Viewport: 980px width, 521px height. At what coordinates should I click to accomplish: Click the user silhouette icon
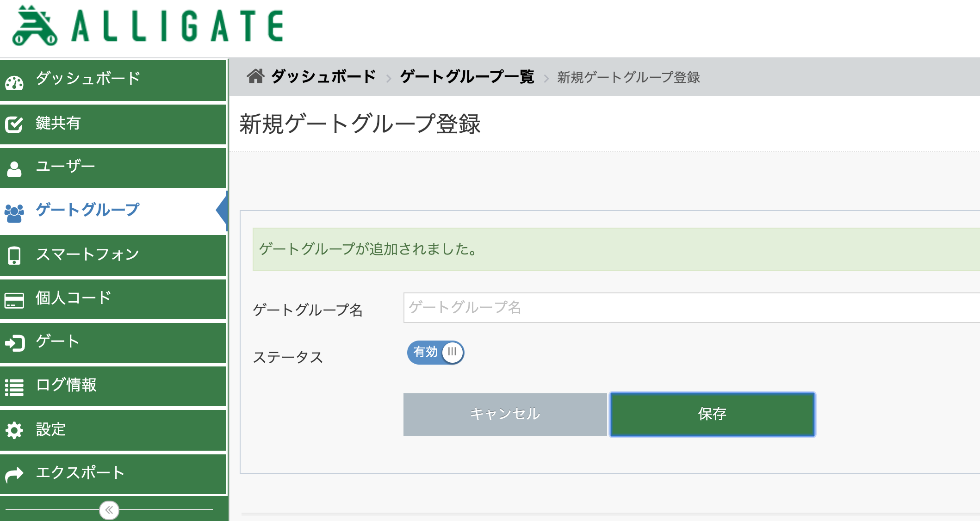coord(14,169)
